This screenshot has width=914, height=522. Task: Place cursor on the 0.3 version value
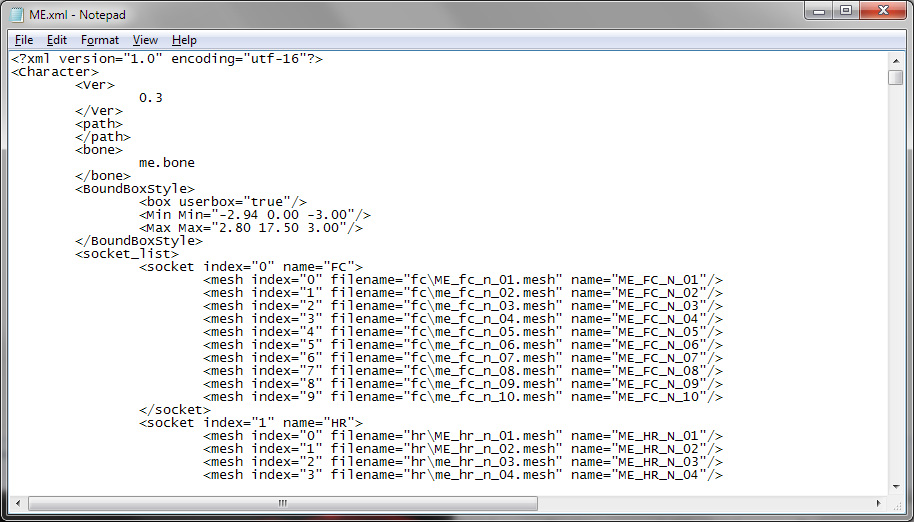pyautogui.click(x=151, y=98)
